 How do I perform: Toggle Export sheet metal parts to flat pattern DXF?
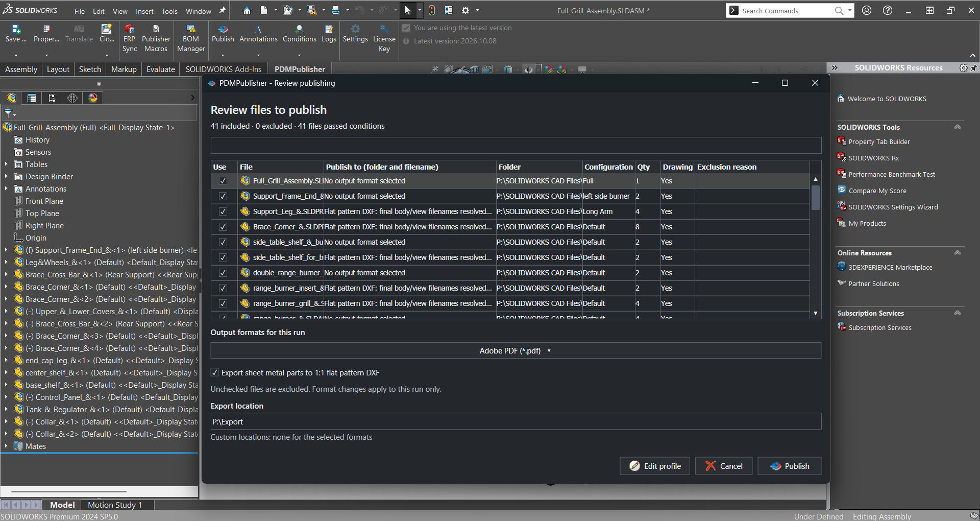tap(215, 373)
